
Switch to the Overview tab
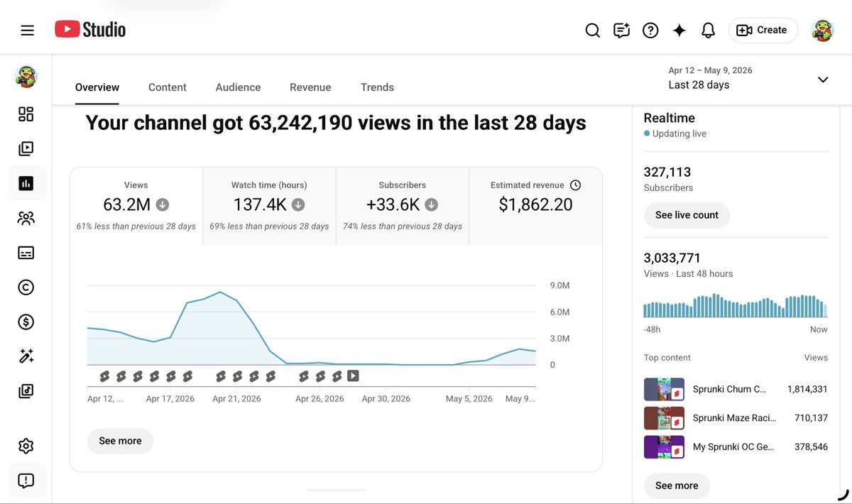(97, 87)
